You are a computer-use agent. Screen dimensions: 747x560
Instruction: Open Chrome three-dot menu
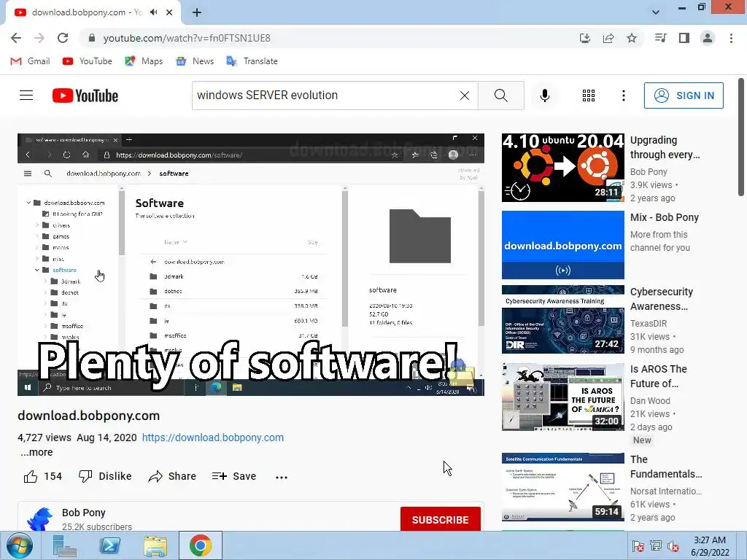(731, 38)
